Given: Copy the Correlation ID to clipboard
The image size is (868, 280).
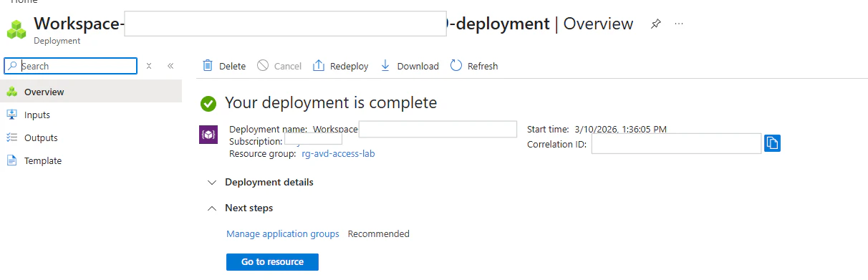Looking at the screenshot, I should tap(772, 143).
